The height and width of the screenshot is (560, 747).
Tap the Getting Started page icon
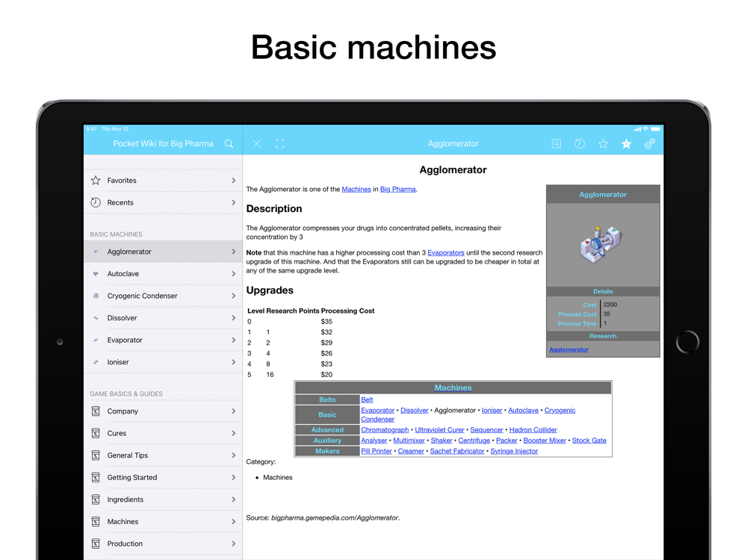tap(96, 477)
